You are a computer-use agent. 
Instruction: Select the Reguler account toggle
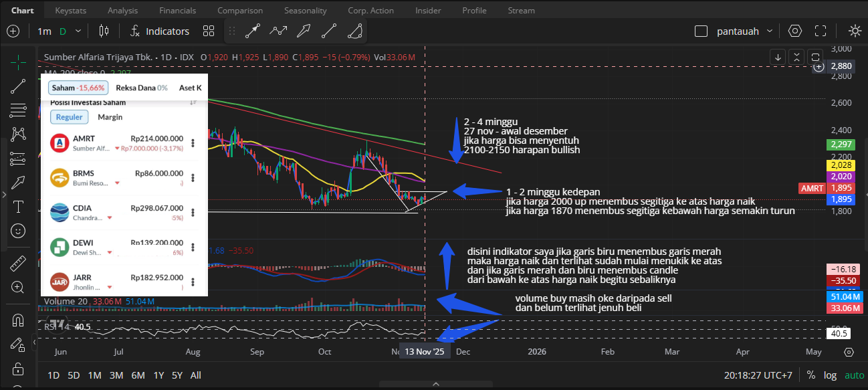[69, 117]
